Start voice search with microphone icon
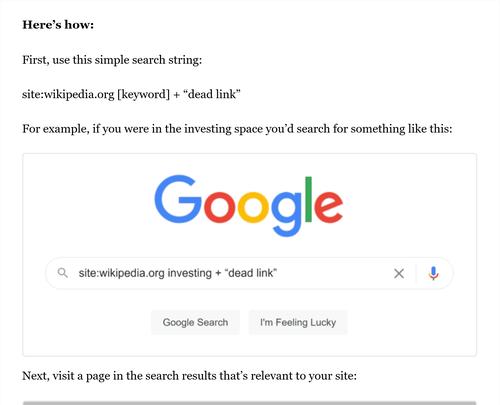This screenshot has height=405, width=500. click(x=433, y=273)
